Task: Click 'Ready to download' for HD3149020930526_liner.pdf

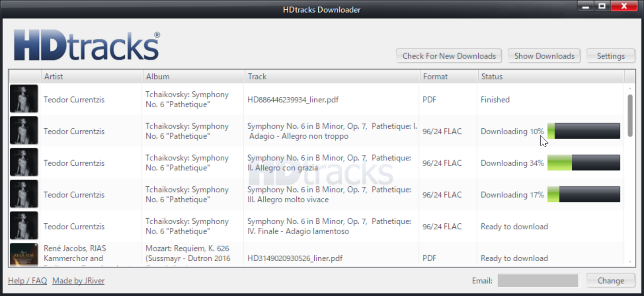Action: pyautogui.click(x=514, y=258)
